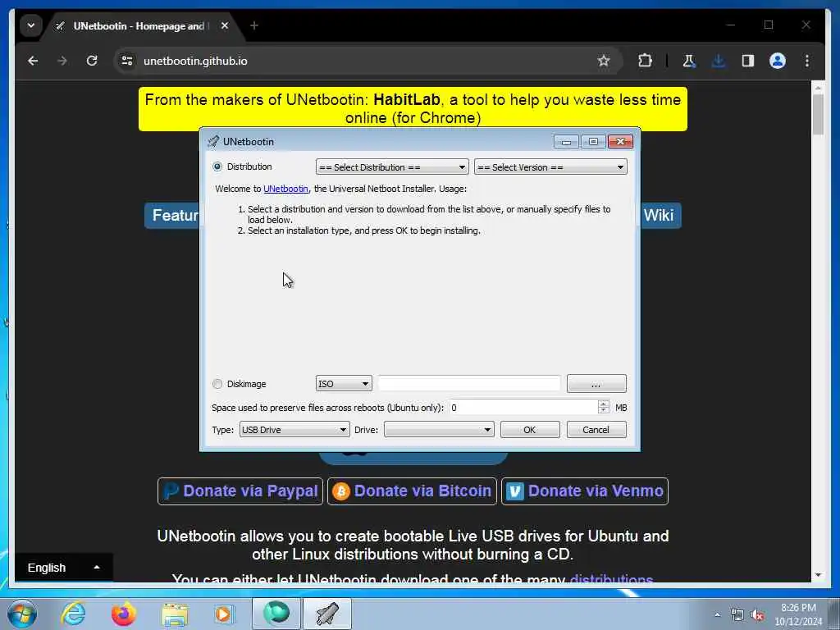Open the Features page tab
The height and width of the screenshot is (630, 840).
(172, 216)
